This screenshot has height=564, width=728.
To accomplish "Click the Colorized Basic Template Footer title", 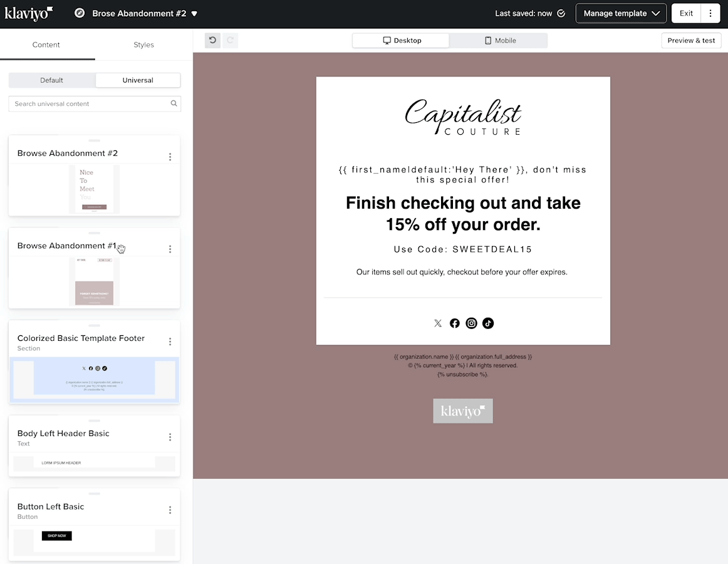I will coord(81,338).
